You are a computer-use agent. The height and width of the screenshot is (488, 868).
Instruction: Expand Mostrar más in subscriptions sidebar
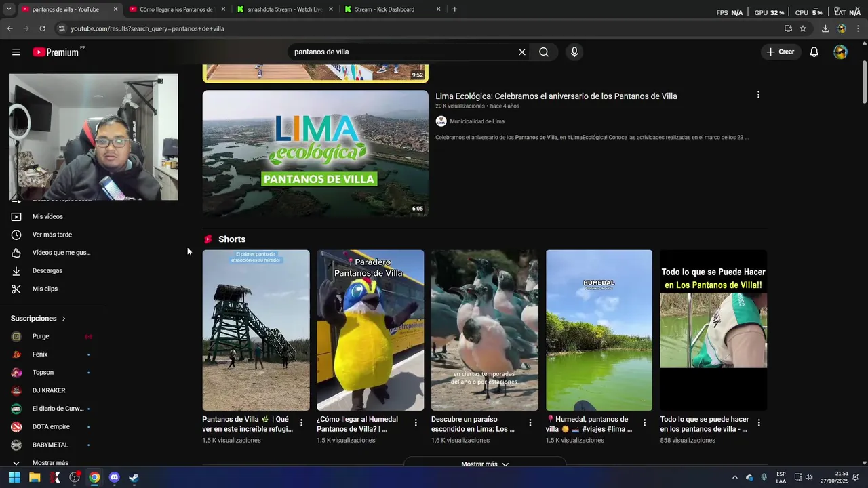pyautogui.click(x=50, y=463)
